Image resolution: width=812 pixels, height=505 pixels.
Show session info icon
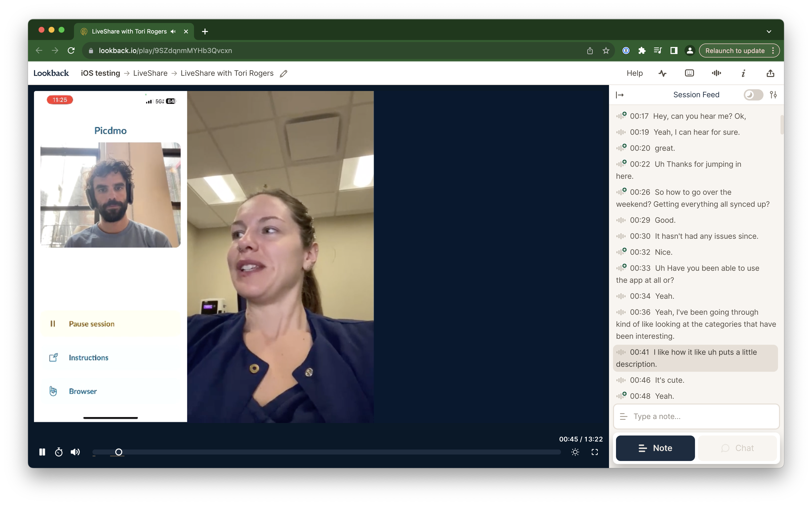click(743, 73)
